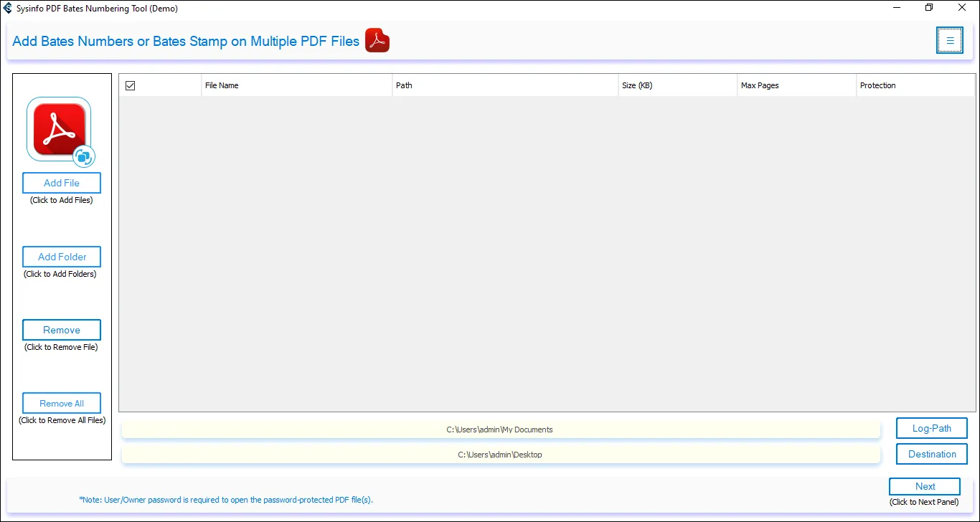This screenshot has width=980, height=522.
Task: Click the PDF icon beside the header title
Action: pyautogui.click(x=376, y=40)
